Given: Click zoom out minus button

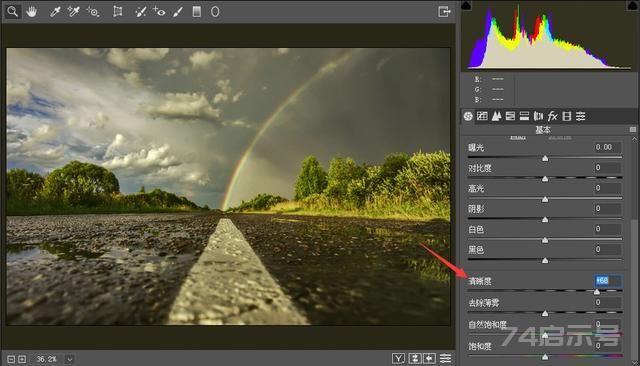Looking at the screenshot, I should tap(11, 359).
